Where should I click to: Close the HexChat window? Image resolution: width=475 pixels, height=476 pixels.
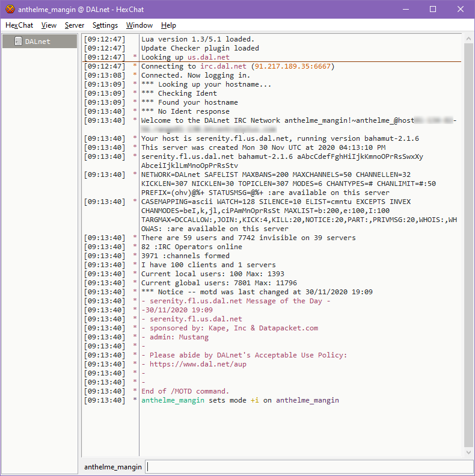(461, 10)
